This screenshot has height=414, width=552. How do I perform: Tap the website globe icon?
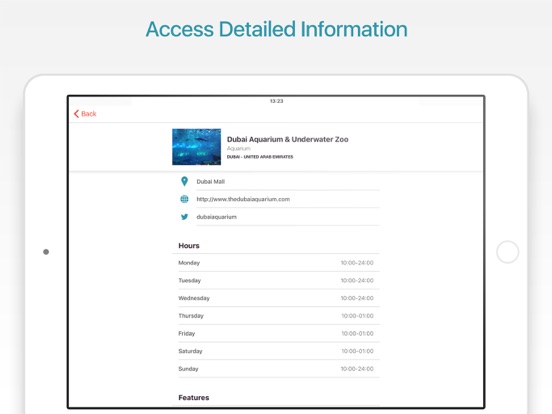(184, 199)
